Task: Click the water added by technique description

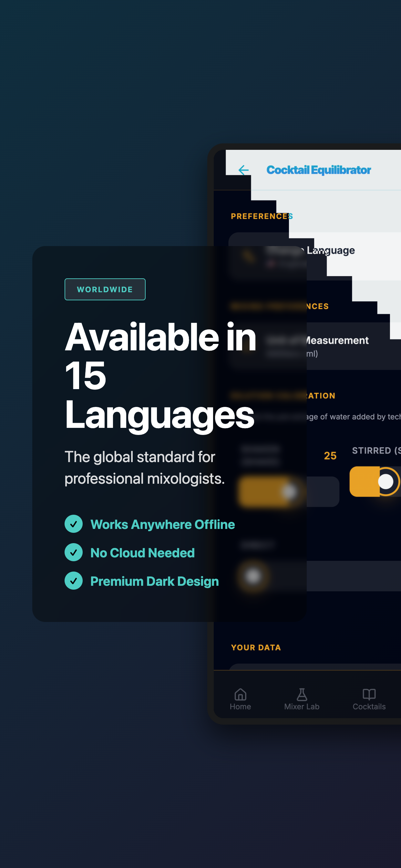Action: pyautogui.click(x=353, y=417)
